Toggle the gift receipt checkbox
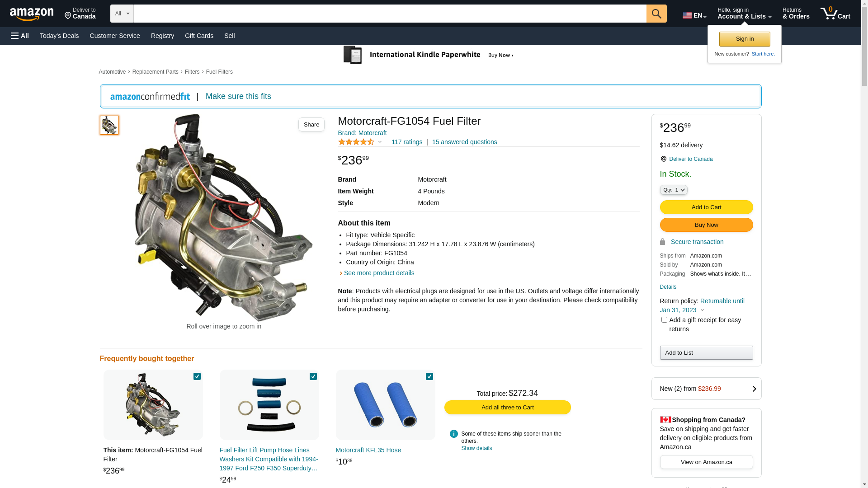The image size is (868, 488). tap(664, 320)
